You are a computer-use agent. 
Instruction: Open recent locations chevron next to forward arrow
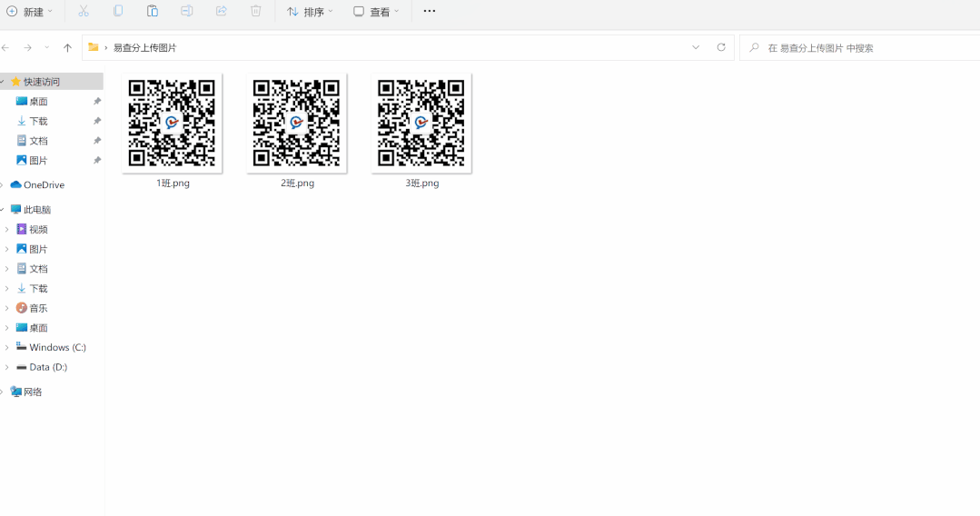click(x=47, y=47)
